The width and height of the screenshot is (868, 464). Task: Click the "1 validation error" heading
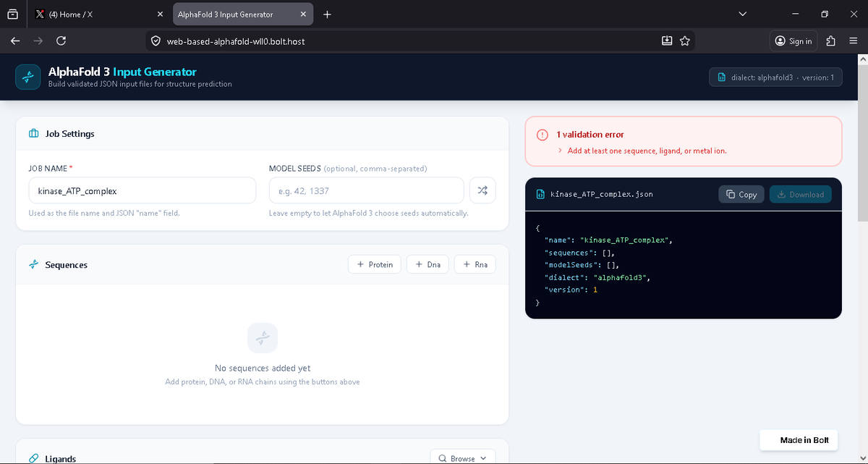point(590,135)
